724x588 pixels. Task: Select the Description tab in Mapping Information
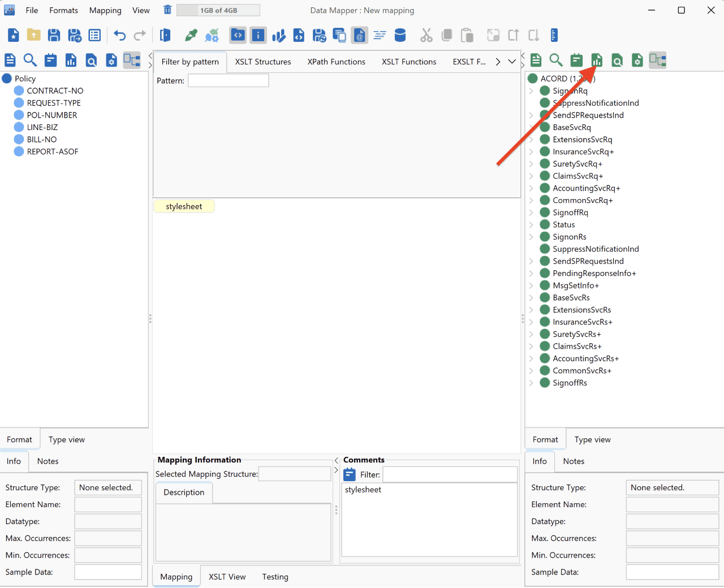coord(184,492)
